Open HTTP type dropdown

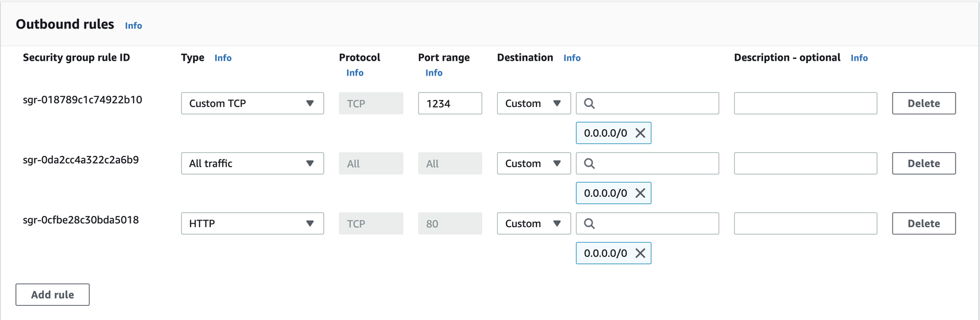pos(252,224)
